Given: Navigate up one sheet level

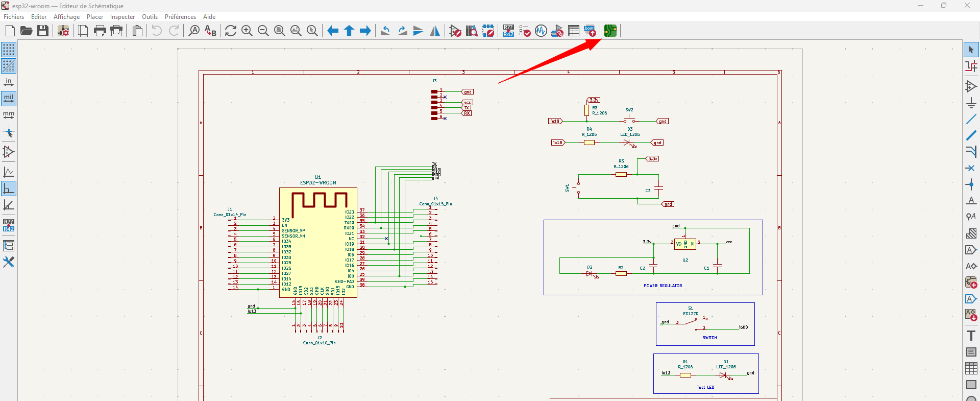Looking at the screenshot, I should pos(349,31).
